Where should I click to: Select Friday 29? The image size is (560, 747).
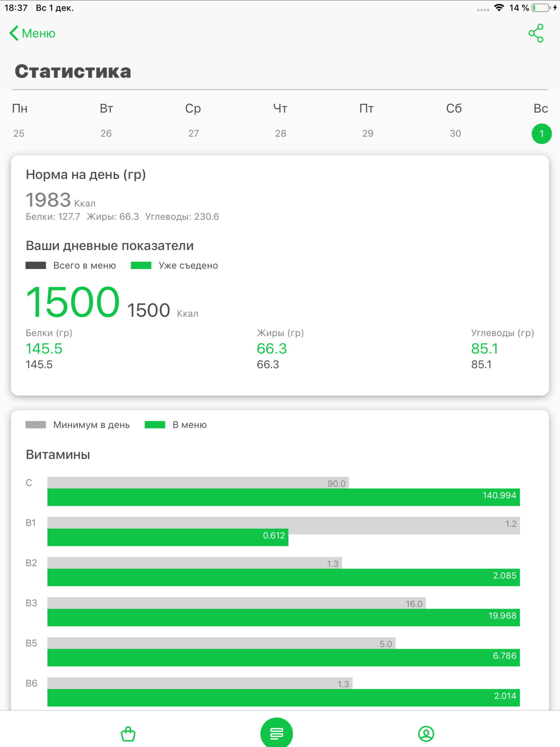pos(367,133)
